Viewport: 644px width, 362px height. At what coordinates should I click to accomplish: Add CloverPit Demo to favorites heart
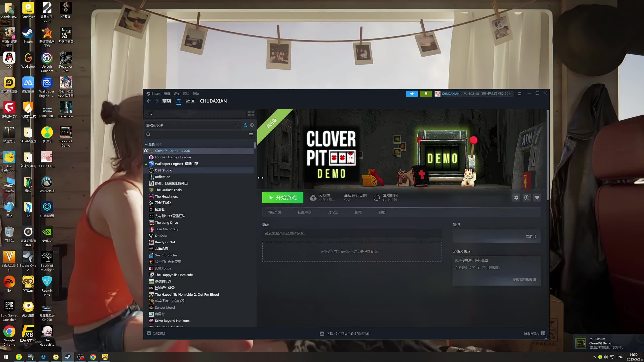point(537,198)
